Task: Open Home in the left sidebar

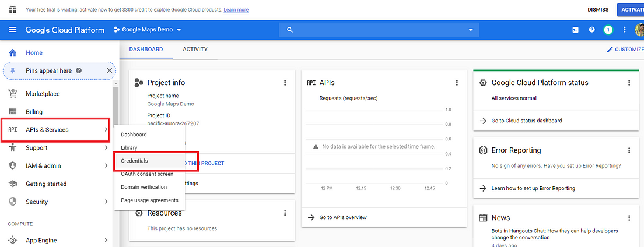Action: [34, 52]
